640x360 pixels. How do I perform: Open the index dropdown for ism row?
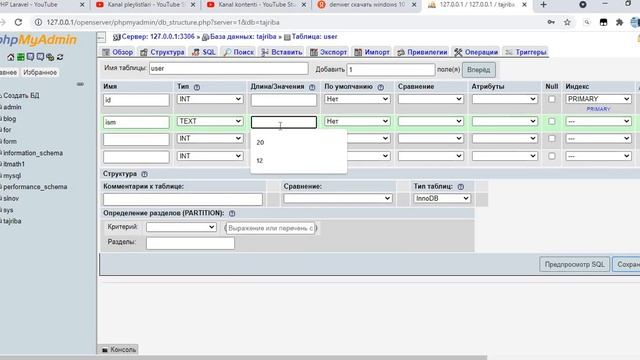598,121
